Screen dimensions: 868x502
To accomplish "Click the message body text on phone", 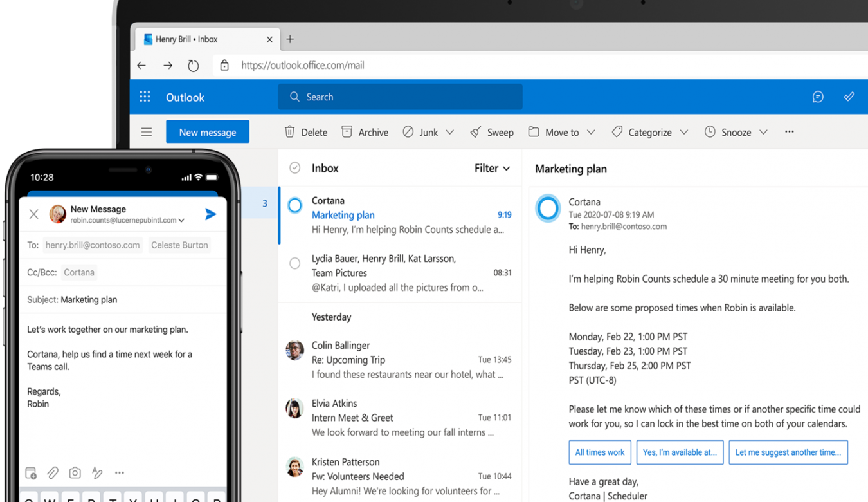I will coord(110,366).
